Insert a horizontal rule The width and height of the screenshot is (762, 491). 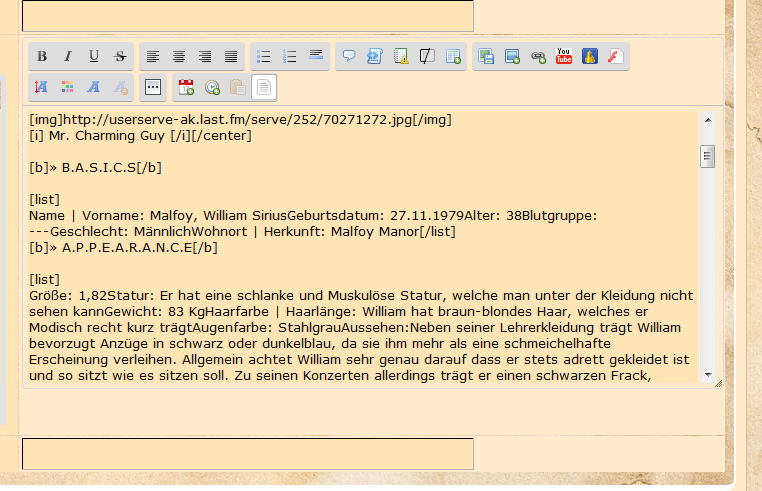(316, 56)
